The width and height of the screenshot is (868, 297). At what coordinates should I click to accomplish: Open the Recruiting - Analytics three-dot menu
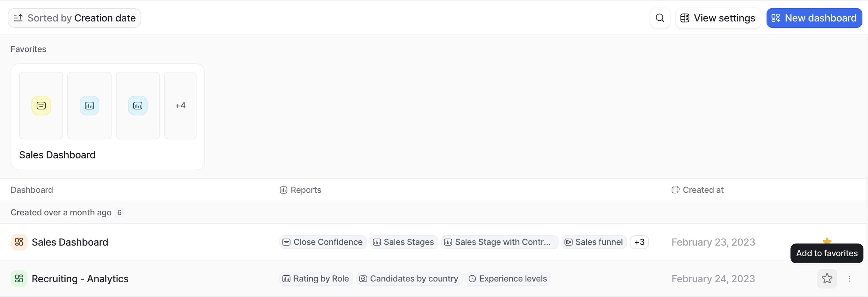(849, 279)
